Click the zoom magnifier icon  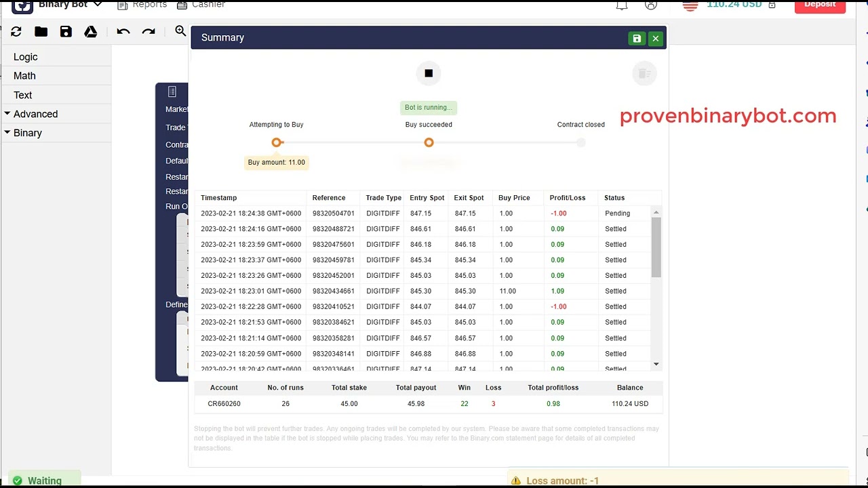180,31
